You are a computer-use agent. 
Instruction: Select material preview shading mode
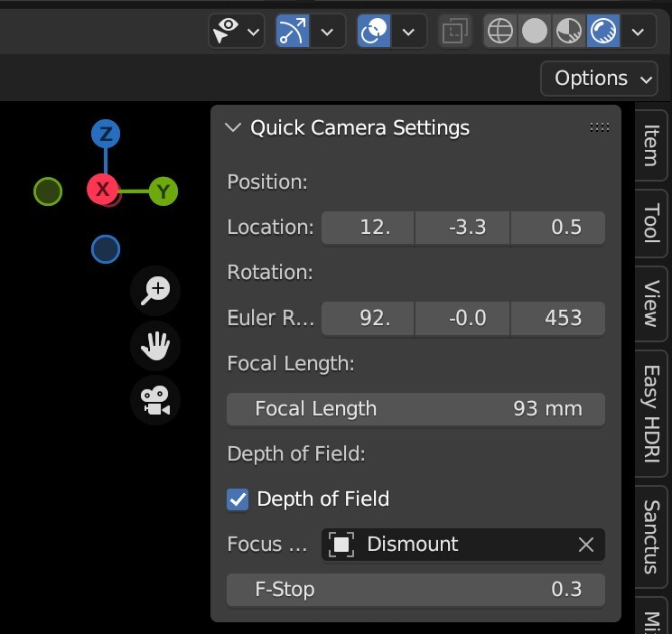(x=568, y=32)
